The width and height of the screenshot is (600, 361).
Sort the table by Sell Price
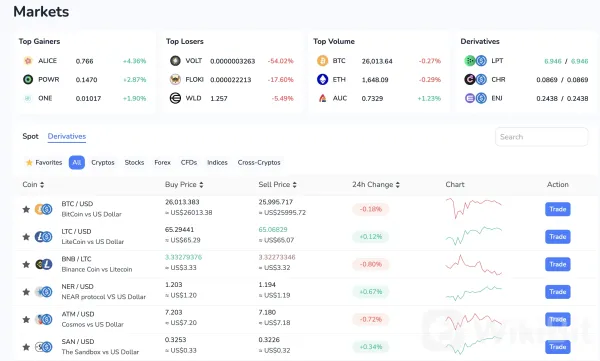click(277, 185)
